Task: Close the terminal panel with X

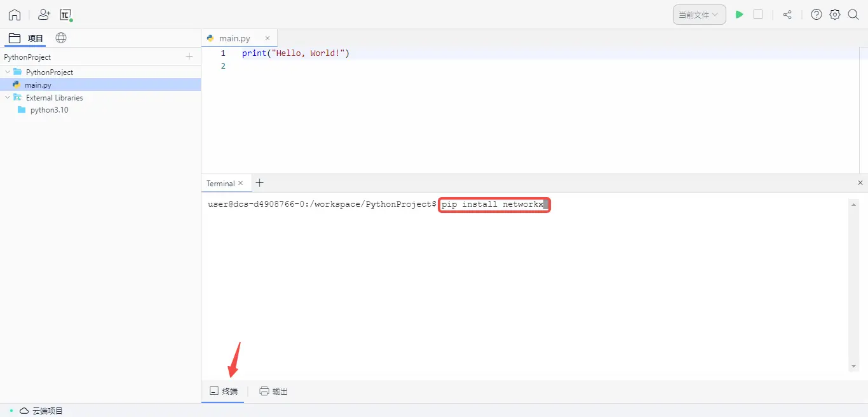Action: coord(861,182)
